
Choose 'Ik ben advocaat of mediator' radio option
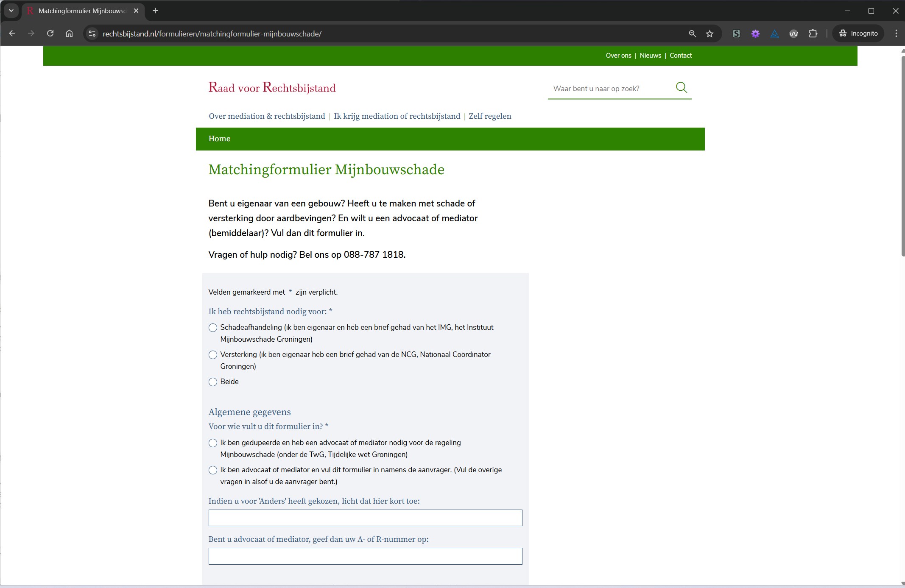[x=213, y=470]
